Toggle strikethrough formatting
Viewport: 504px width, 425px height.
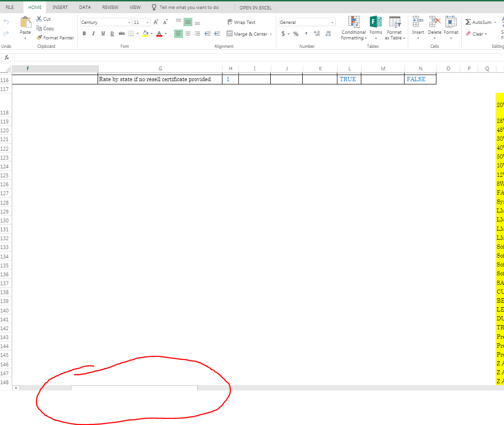click(122, 33)
